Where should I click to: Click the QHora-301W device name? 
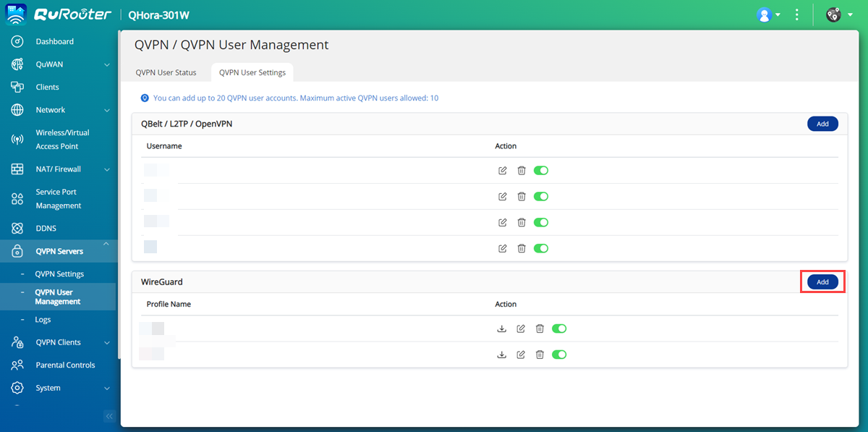(159, 14)
